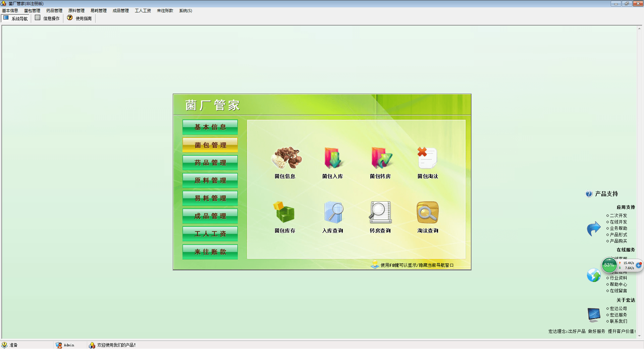The height and width of the screenshot is (349, 644).
Task: Open the 菌包淘汰 icon
Action: [427, 158]
